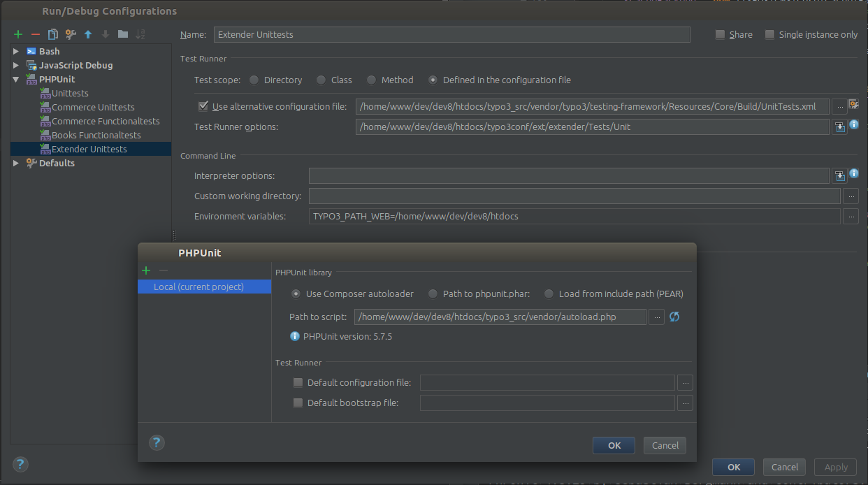Show info for Interpreter options
The width and height of the screenshot is (868, 485).
(853, 173)
